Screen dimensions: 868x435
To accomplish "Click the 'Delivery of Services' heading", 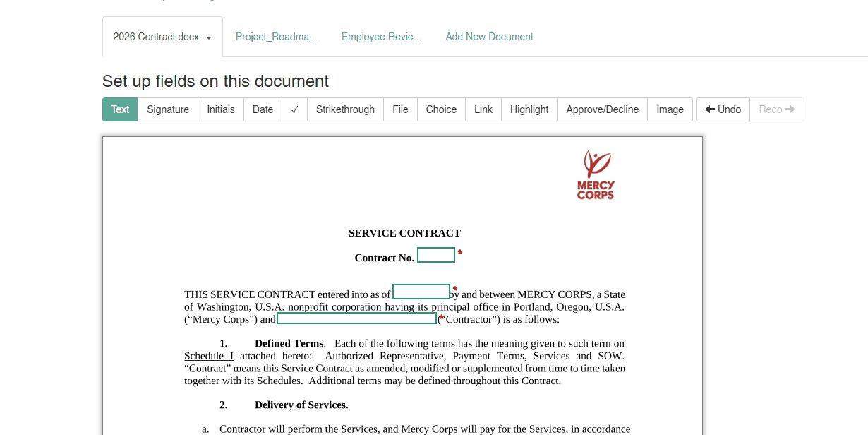I will [x=300, y=405].
